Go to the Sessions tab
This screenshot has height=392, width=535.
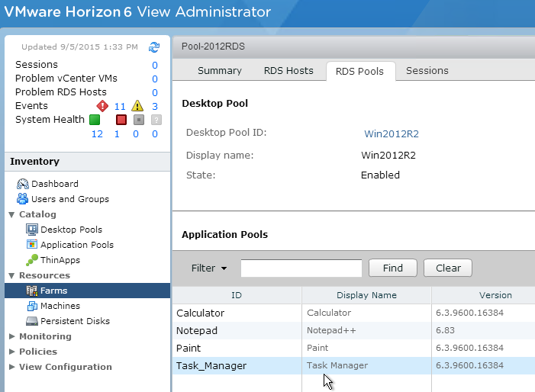(x=427, y=71)
